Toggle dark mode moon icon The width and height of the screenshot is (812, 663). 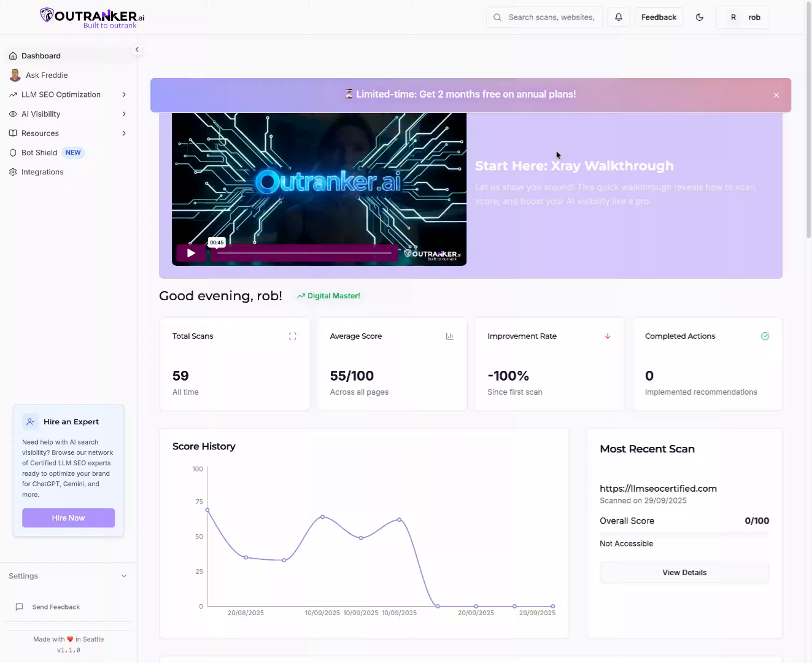[x=700, y=17]
